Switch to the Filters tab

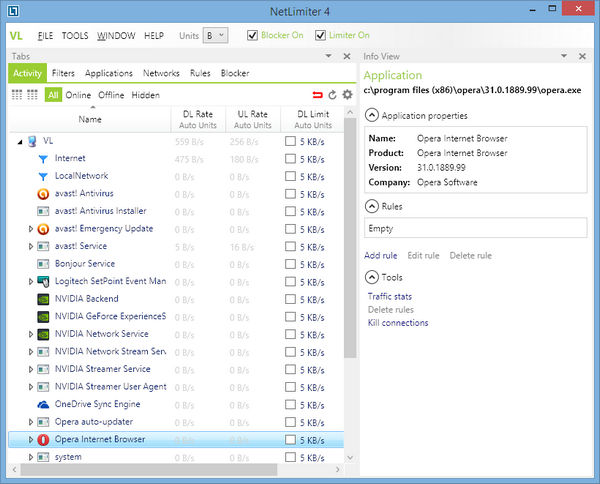click(x=63, y=73)
